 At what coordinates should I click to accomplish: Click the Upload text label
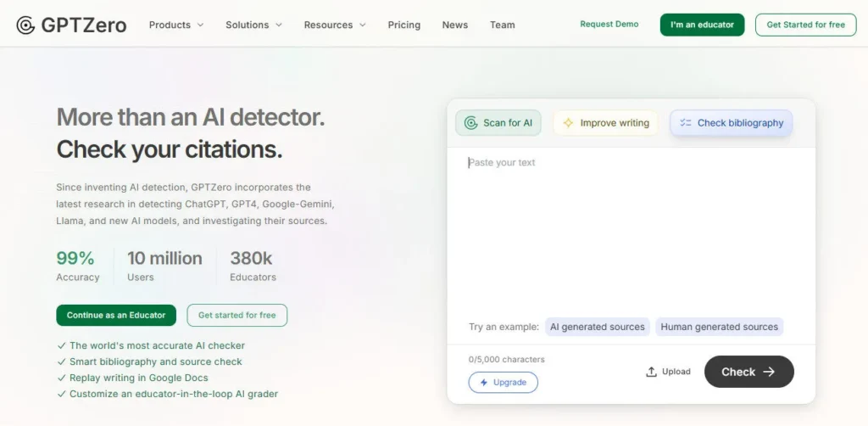[x=676, y=372]
